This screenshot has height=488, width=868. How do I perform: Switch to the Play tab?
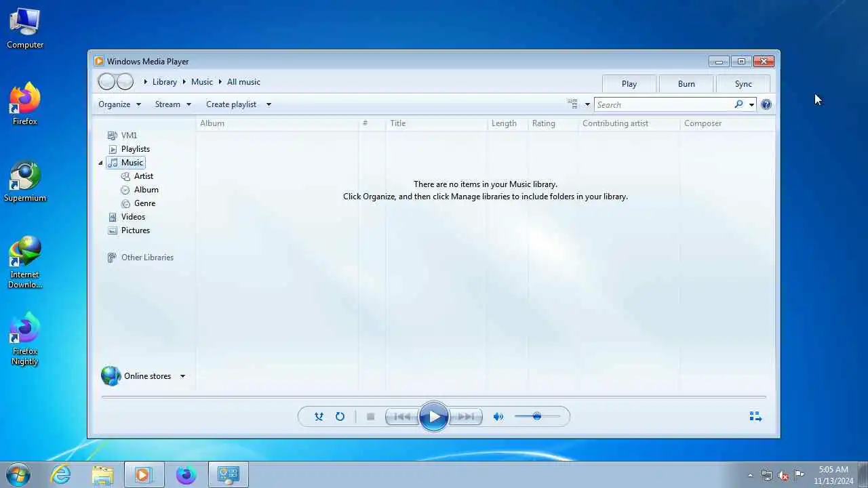(629, 84)
